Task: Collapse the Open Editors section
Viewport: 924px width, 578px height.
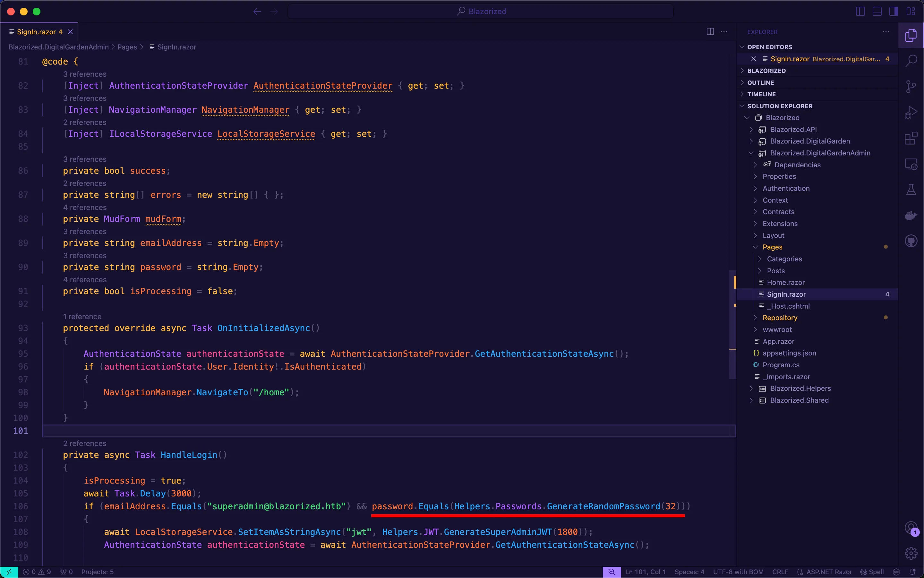Action: click(x=817, y=47)
